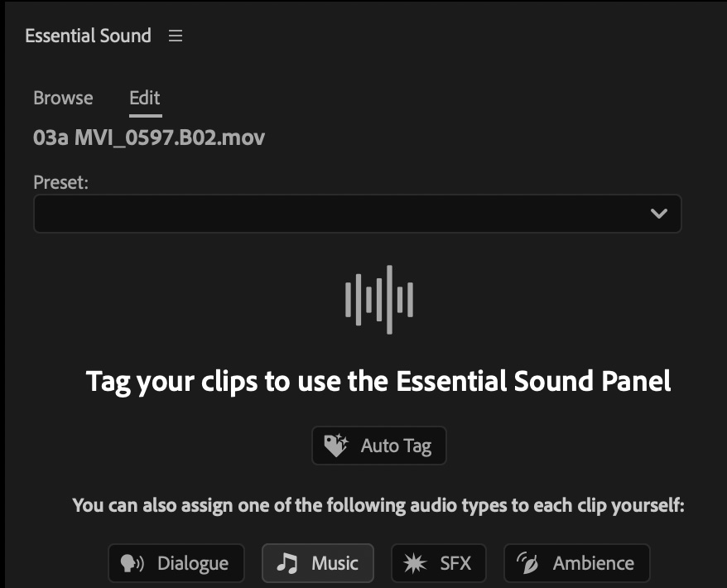Click the clip name 03a MVI_0597.B02.mov
Screen dimensions: 727x588
(149, 137)
